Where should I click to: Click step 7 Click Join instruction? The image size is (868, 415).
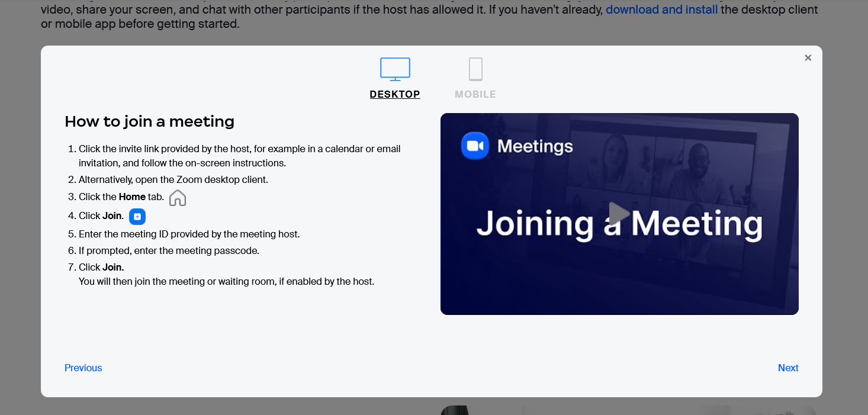click(101, 266)
